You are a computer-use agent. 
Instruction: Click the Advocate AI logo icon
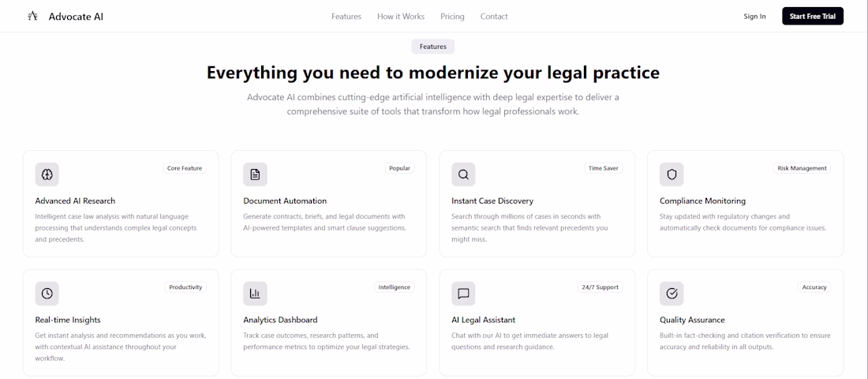point(32,16)
